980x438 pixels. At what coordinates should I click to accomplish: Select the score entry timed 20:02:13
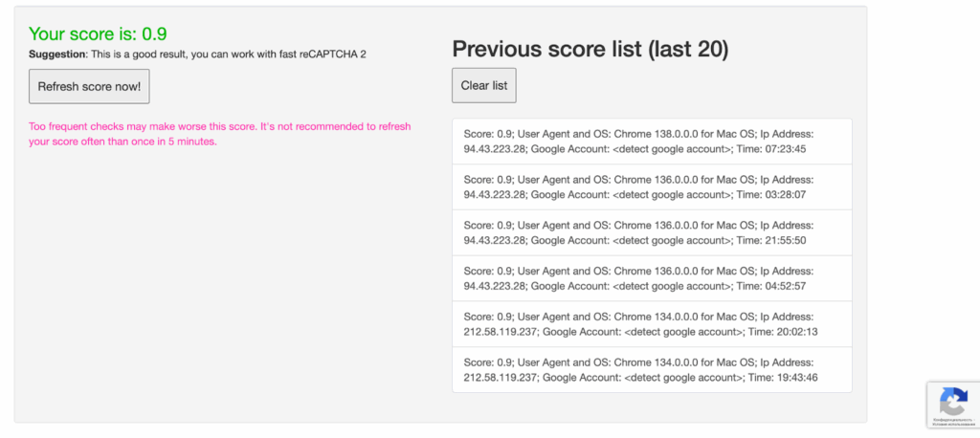(x=651, y=324)
